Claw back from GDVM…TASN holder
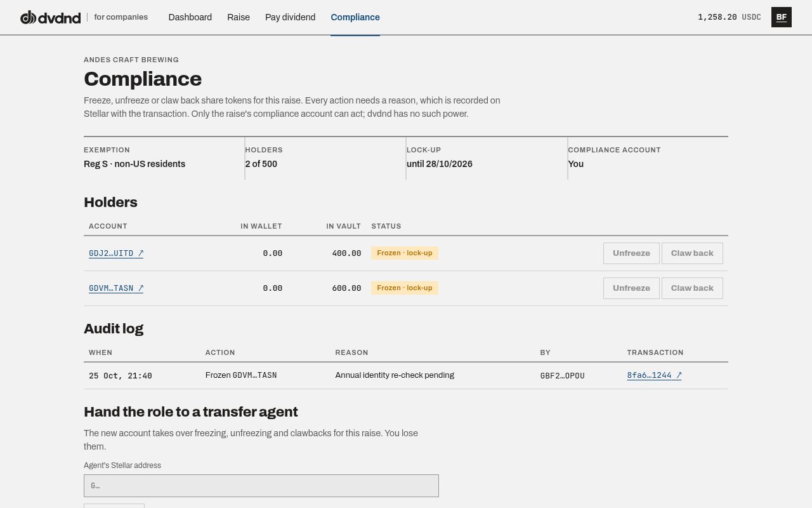 692,288
